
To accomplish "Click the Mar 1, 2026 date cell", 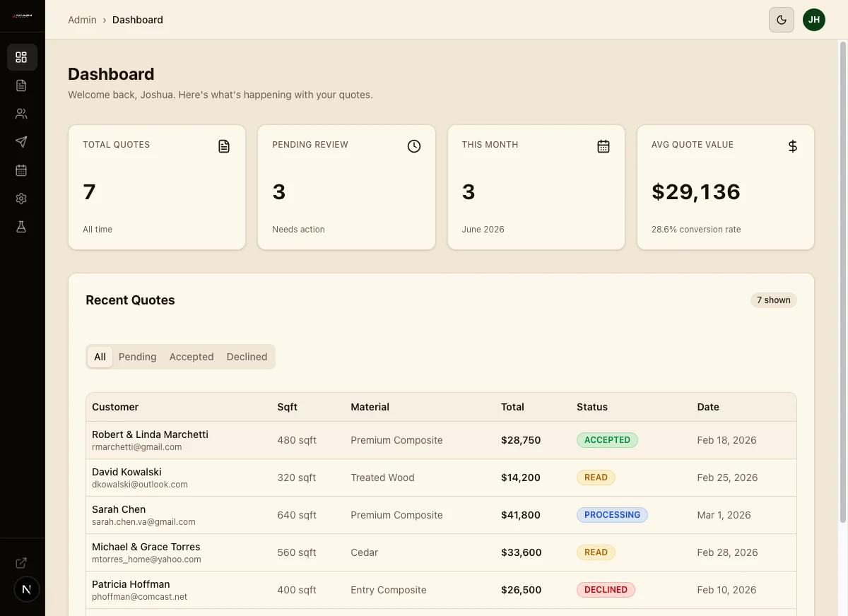I will click(724, 515).
